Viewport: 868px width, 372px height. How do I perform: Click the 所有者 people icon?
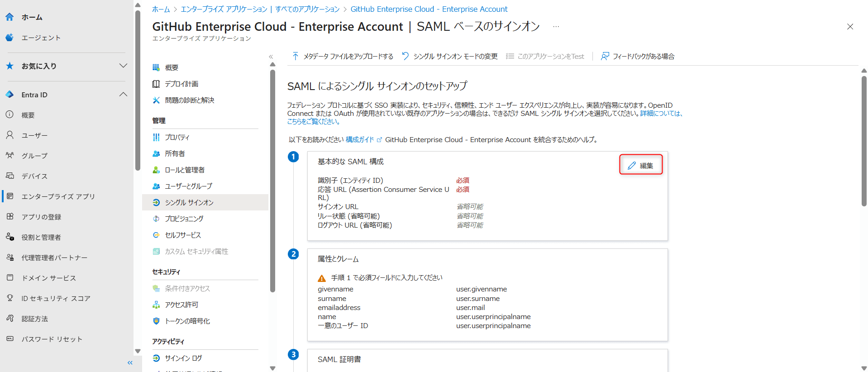pyautogui.click(x=156, y=153)
